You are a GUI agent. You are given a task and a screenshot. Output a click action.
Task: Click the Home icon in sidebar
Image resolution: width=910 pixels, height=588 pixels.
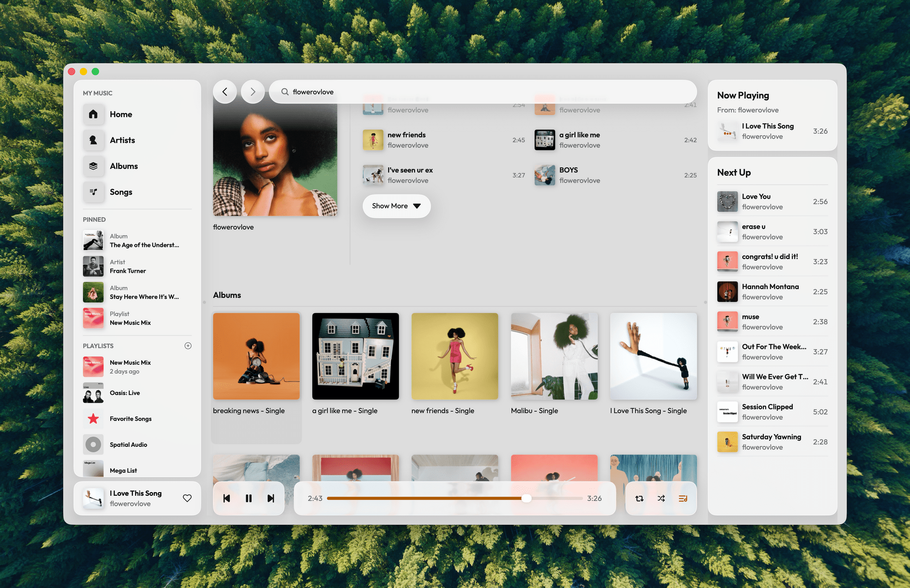click(x=93, y=114)
